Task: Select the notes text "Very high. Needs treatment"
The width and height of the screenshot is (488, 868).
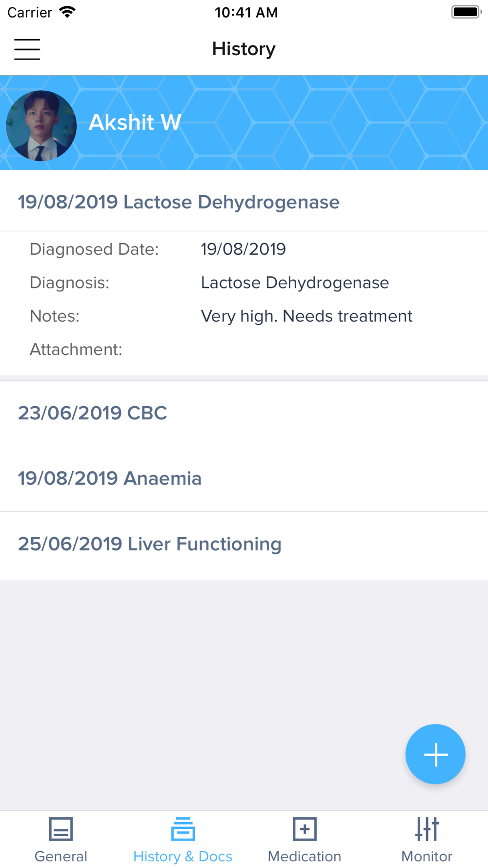Action: (x=306, y=316)
